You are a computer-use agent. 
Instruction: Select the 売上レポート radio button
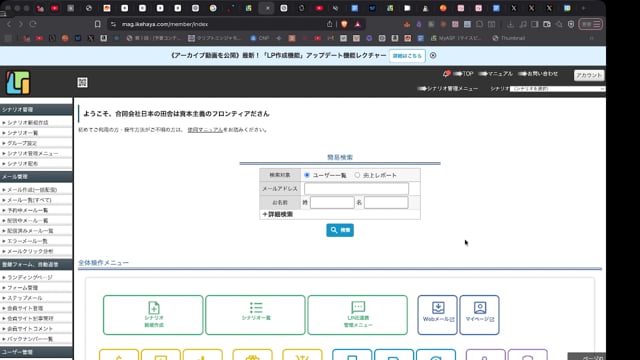coord(357,175)
